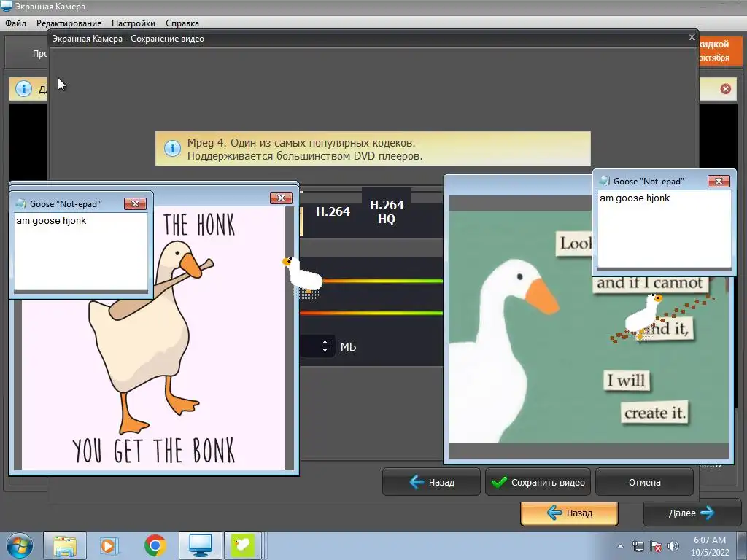Click text area of left Goose Not-epad

pos(80,252)
